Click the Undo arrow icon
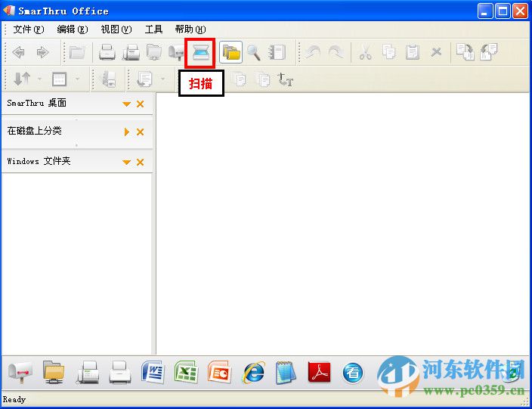Image resolution: width=532 pixels, height=409 pixels. [x=313, y=52]
